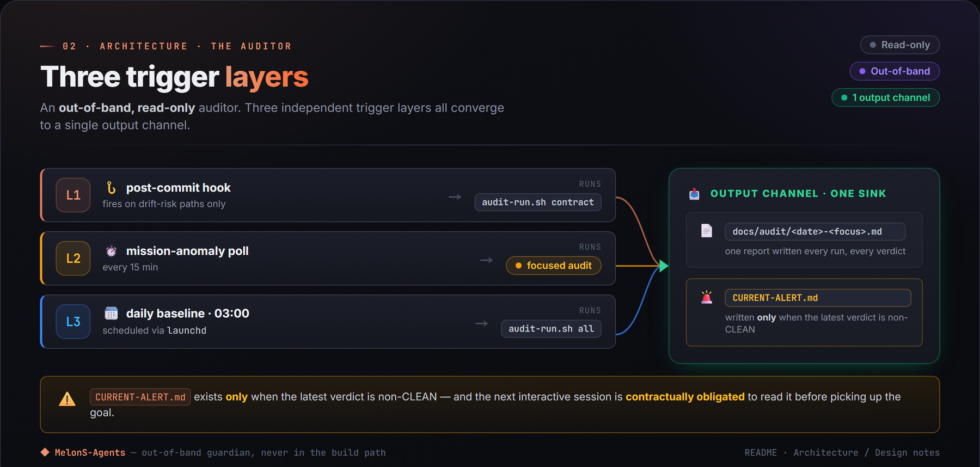Click the calendar icon beside daily baseline
Screen dimensions: 980x467
(111, 313)
